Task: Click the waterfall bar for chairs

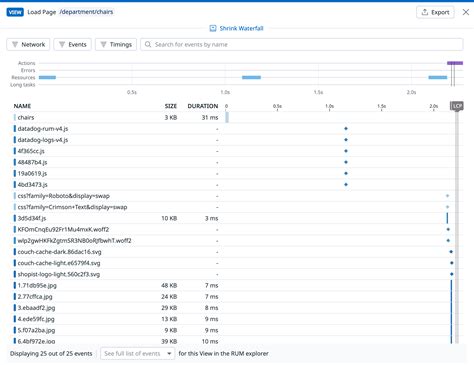Action: [x=227, y=117]
